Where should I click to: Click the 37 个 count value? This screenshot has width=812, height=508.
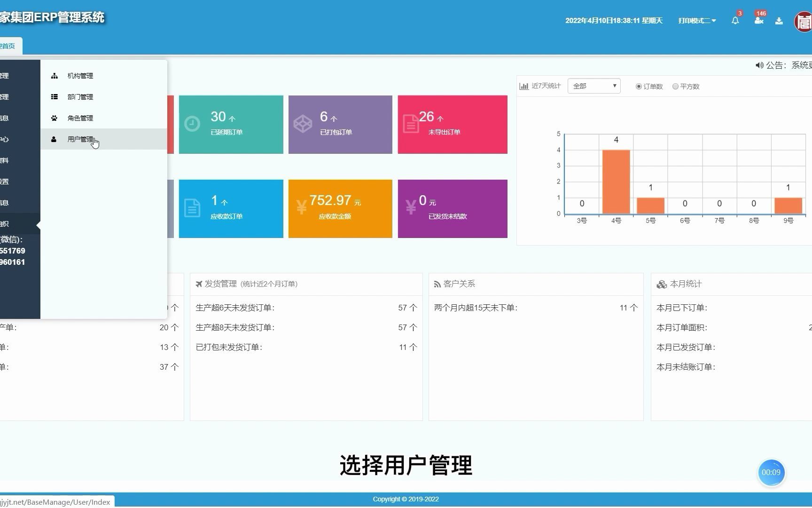pyautogui.click(x=169, y=367)
